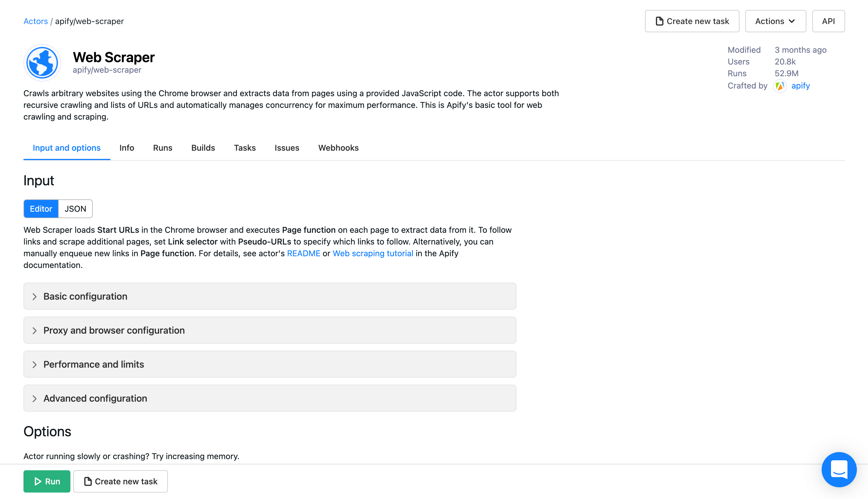Navigate back using the Actors breadcrumb
The height and width of the screenshot is (499, 868).
[35, 21]
